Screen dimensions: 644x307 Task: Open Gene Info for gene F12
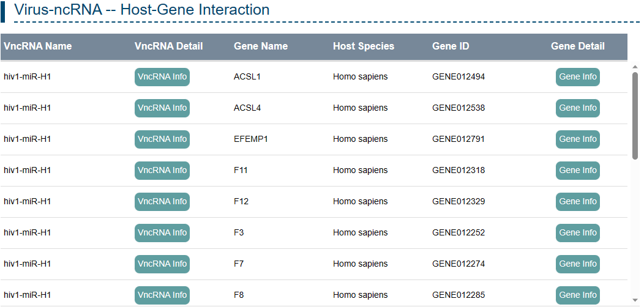click(577, 202)
